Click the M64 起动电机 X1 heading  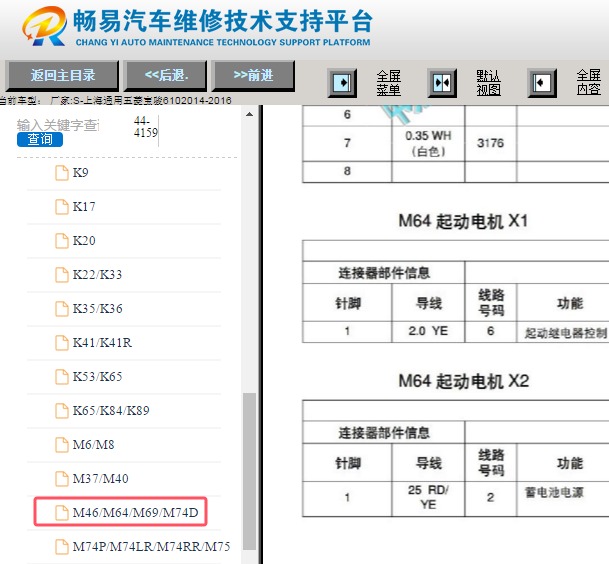pyautogui.click(x=463, y=221)
